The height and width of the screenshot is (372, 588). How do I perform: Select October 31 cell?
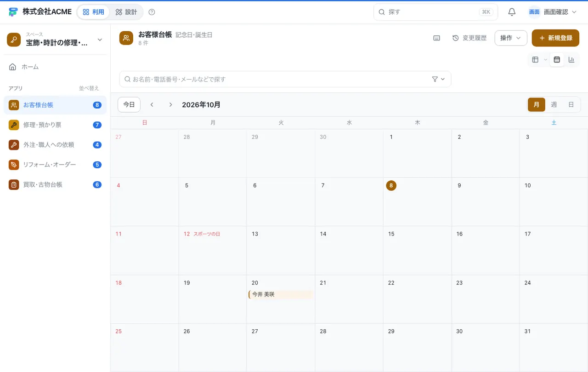(554, 348)
